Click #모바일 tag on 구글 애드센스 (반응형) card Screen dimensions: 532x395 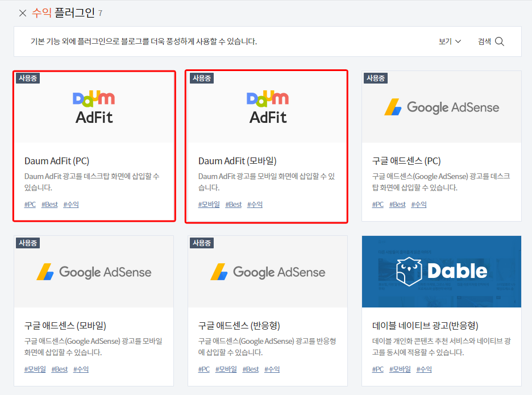point(226,369)
